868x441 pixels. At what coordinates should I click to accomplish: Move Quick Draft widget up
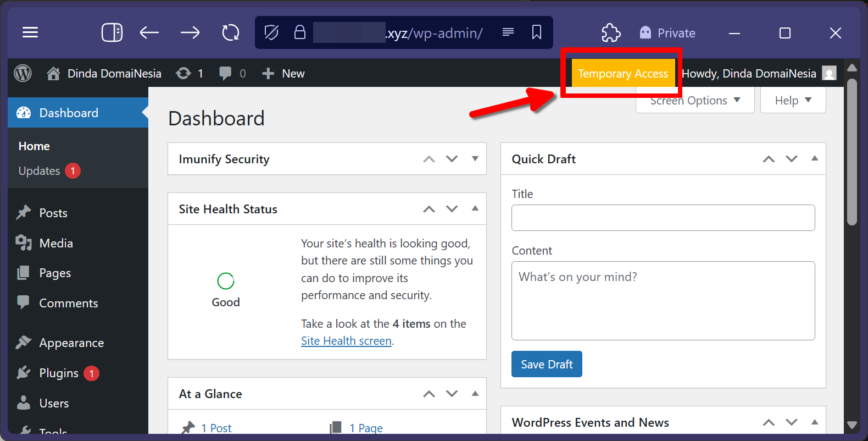click(x=769, y=159)
